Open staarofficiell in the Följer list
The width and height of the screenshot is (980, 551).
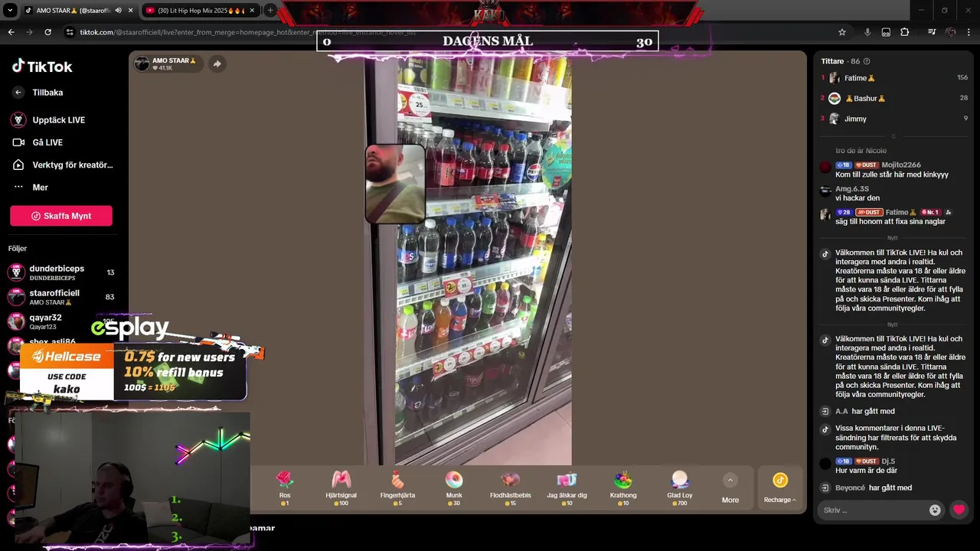pyautogui.click(x=61, y=297)
